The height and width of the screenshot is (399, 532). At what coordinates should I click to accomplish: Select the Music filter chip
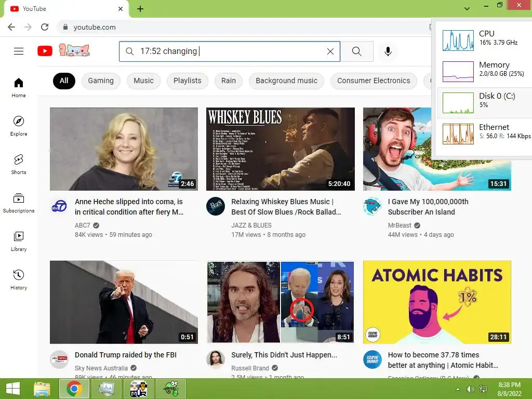click(x=143, y=81)
